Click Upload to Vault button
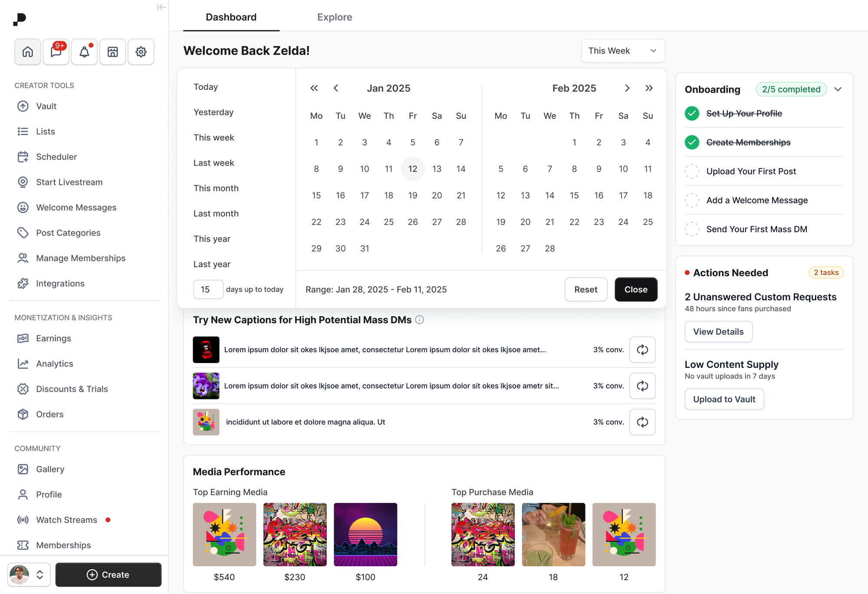 pos(724,399)
